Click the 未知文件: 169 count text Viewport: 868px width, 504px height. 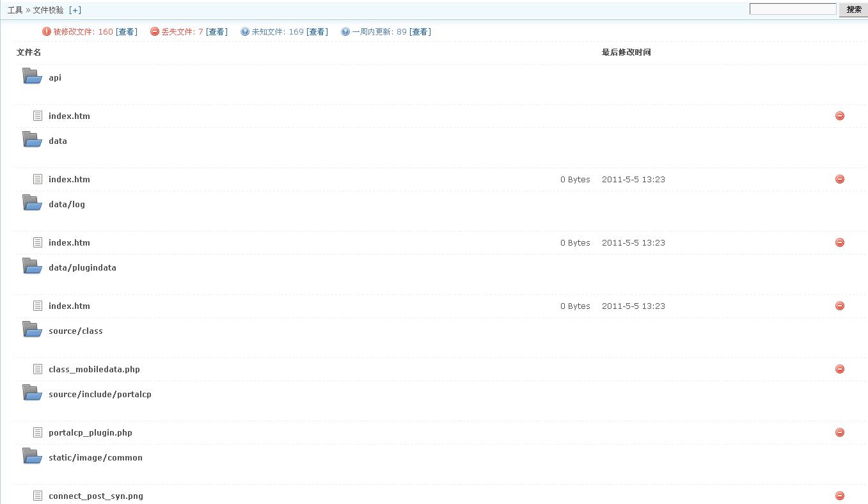click(x=278, y=31)
